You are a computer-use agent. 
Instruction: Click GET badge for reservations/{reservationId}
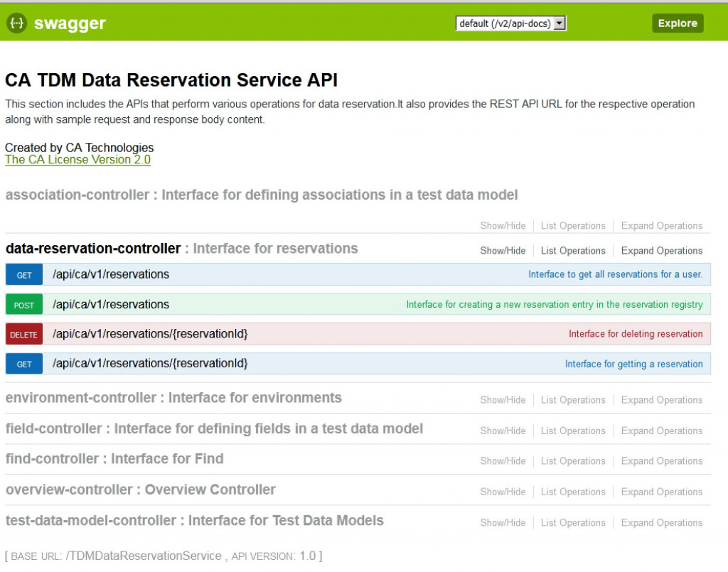[24, 364]
